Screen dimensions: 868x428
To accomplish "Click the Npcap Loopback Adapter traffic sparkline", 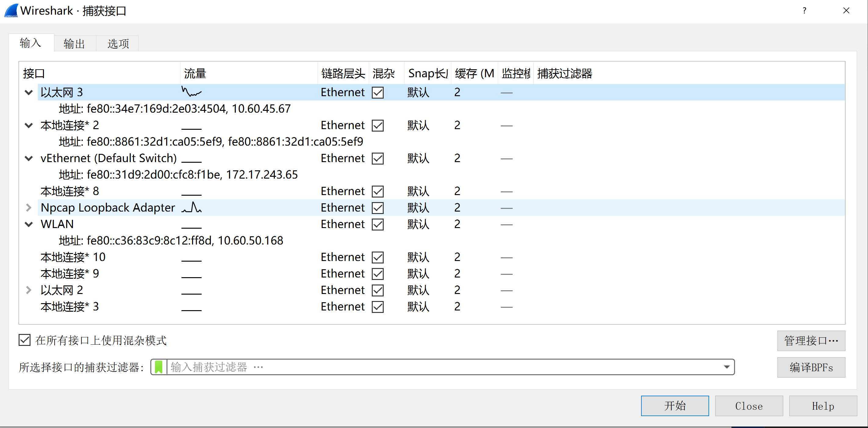I will (192, 207).
